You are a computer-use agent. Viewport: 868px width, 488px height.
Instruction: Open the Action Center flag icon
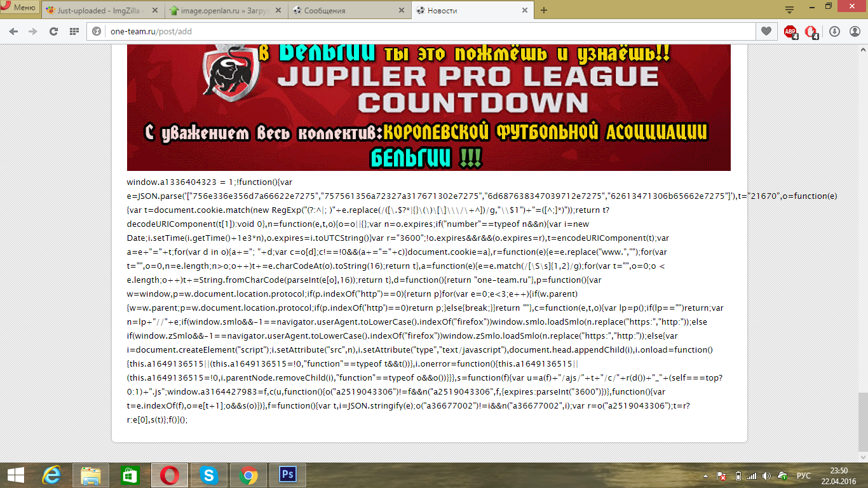coord(721,475)
